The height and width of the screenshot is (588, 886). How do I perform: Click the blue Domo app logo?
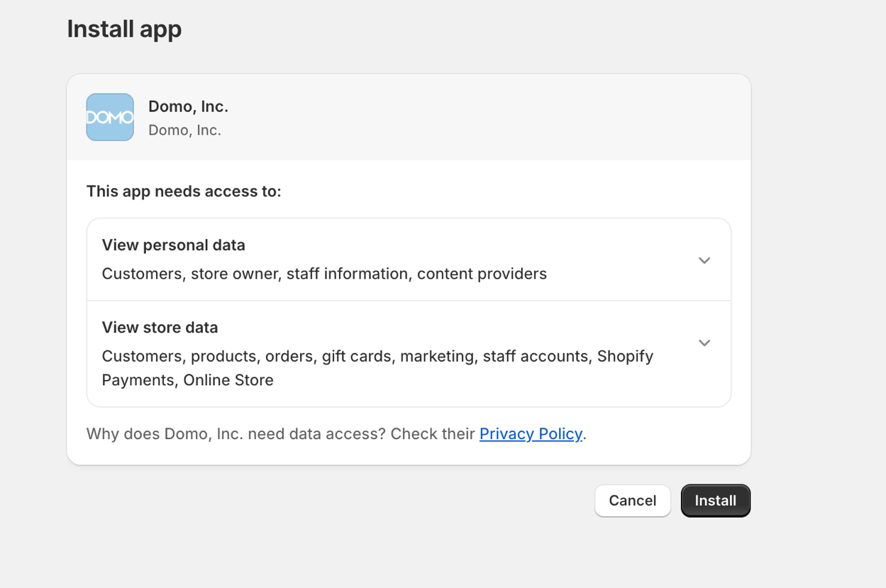click(x=110, y=117)
